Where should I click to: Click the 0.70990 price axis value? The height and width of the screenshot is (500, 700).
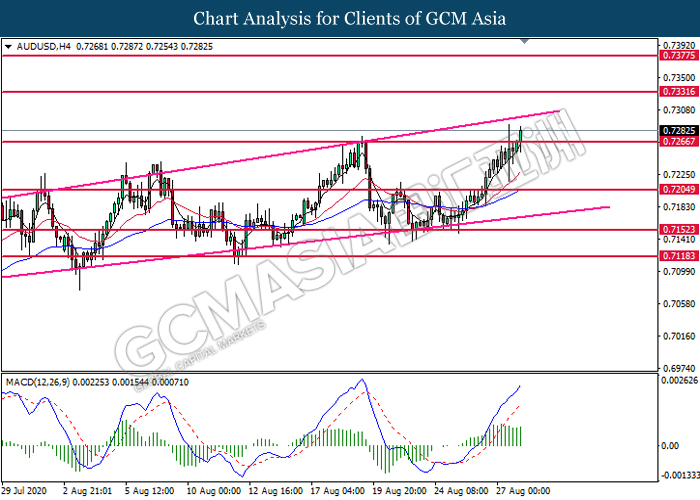pyautogui.click(x=679, y=271)
